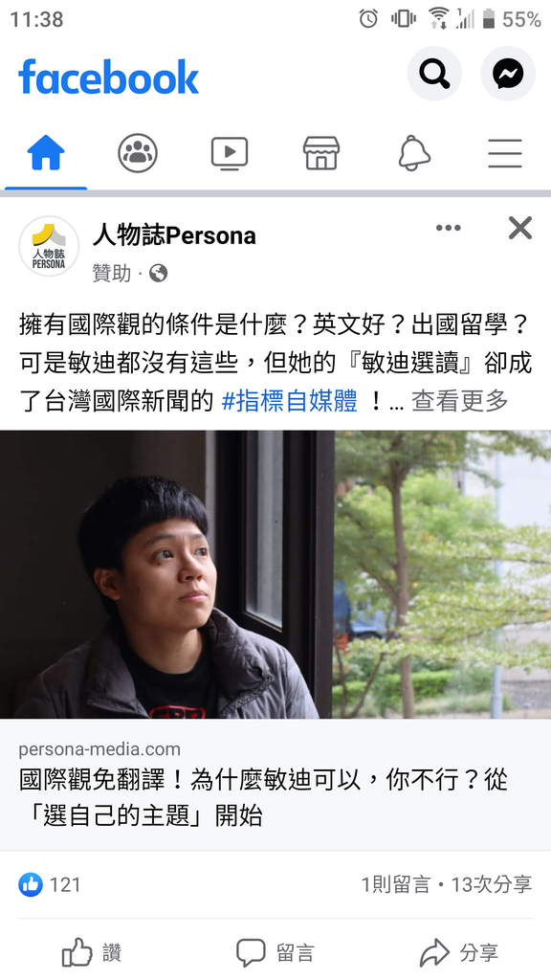Tap the 人物誌Persona page name
Image resolution: width=551 pixels, height=980 pixels.
pyautogui.click(x=174, y=235)
